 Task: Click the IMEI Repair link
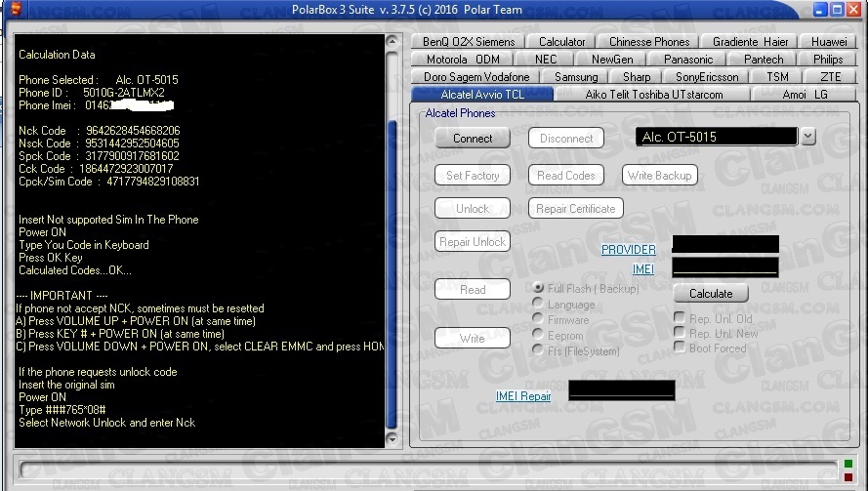point(523,395)
